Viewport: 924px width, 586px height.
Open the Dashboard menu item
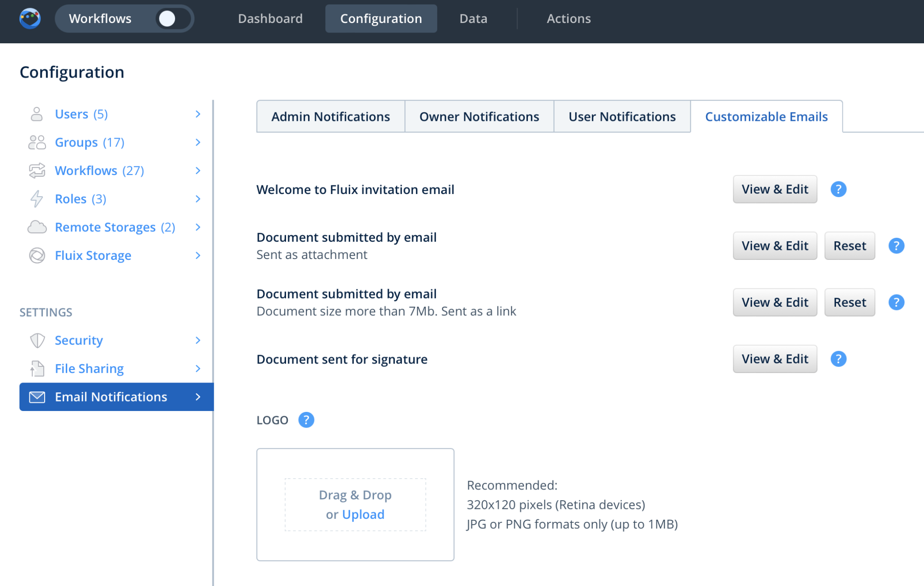pos(270,18)
